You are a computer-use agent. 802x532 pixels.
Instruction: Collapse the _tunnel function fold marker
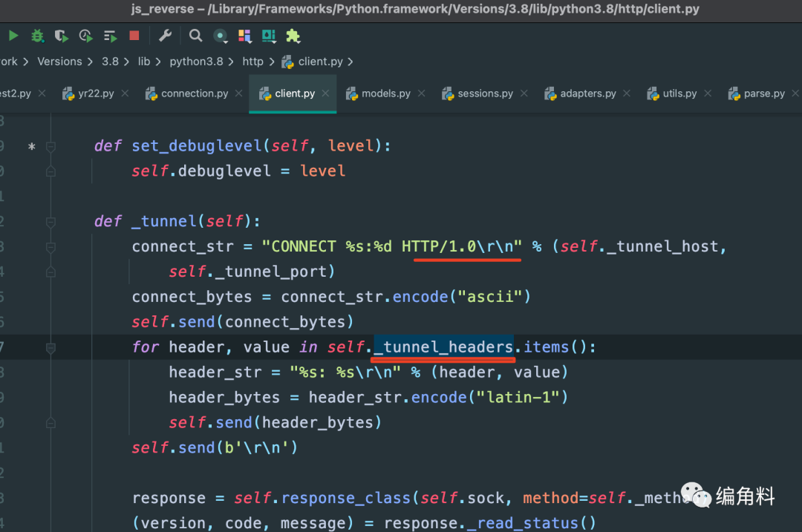point(50,222)
